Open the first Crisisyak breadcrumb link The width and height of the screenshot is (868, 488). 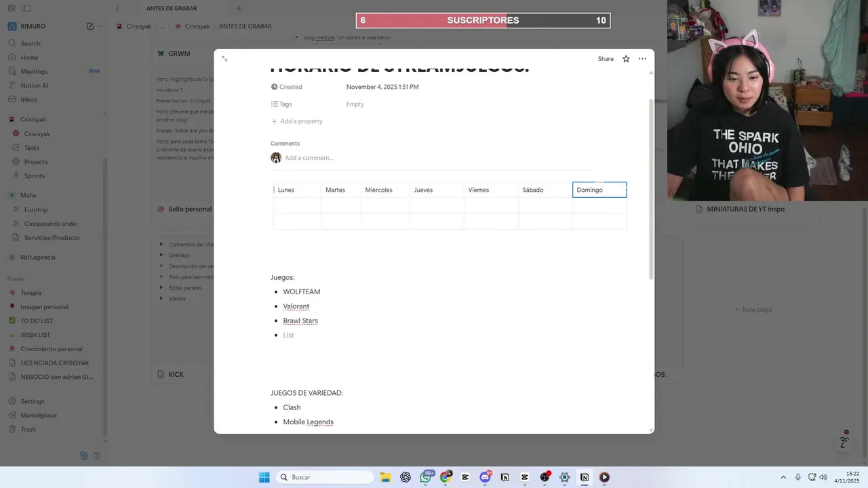coord(134,26)
